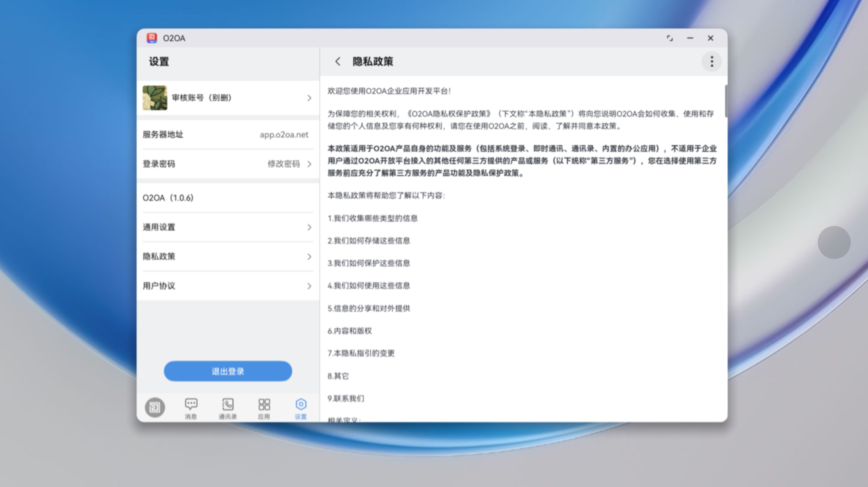Expand the 通用设置 row chevron
The height and width of the screenshot is (487, 868).
point(309,227)
